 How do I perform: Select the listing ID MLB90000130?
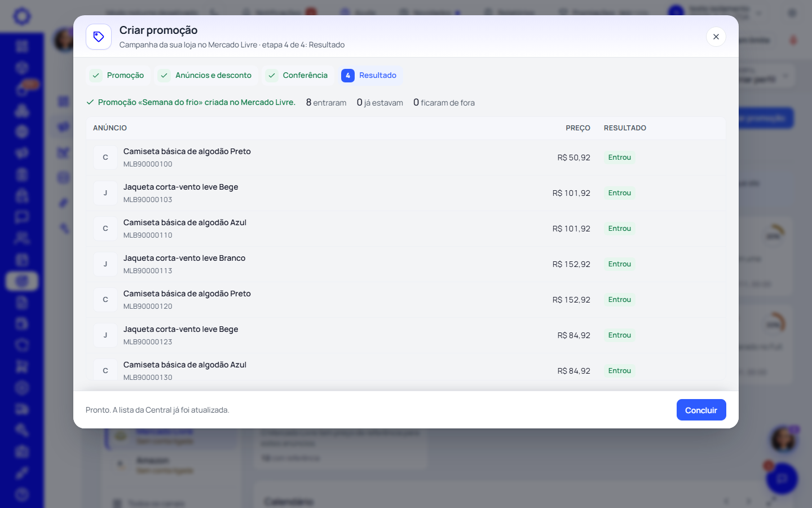click(148, 378)
